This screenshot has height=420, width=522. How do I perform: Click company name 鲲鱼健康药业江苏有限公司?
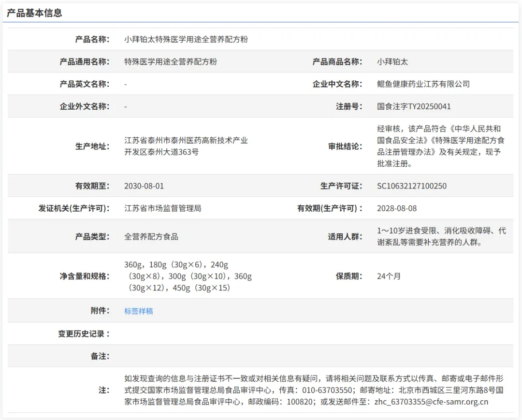(x=423, y=84)
